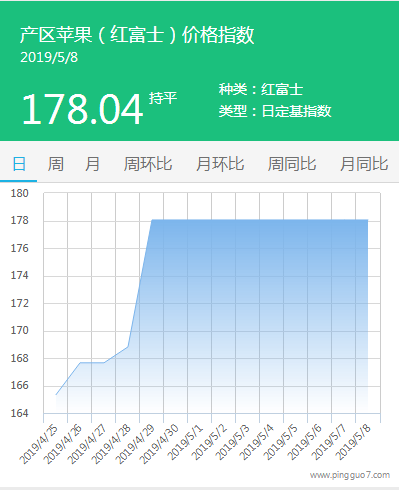Image resolution: width=399 pixels, height=490 pixels.
Task: Click the index value 178.04
Action: pos(83,109)
